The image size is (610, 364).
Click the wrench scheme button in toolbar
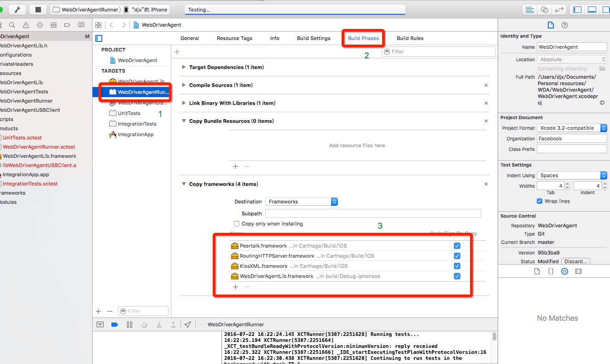(x=17, y=10)
